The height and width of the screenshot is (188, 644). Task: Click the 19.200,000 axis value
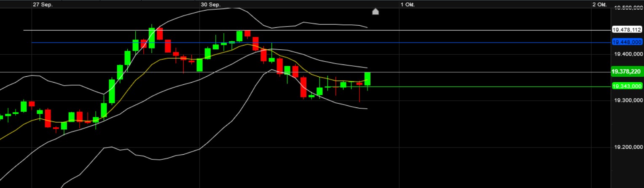tap(628, 147)
